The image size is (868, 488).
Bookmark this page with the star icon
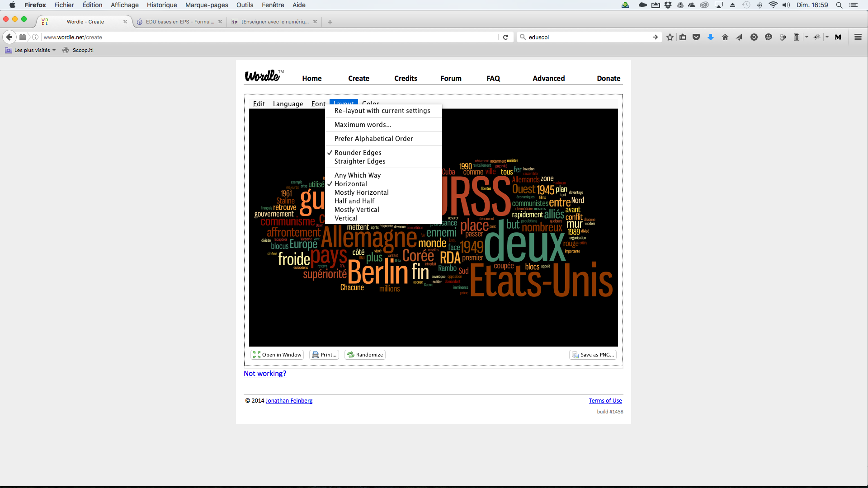(x=670, y=37)
